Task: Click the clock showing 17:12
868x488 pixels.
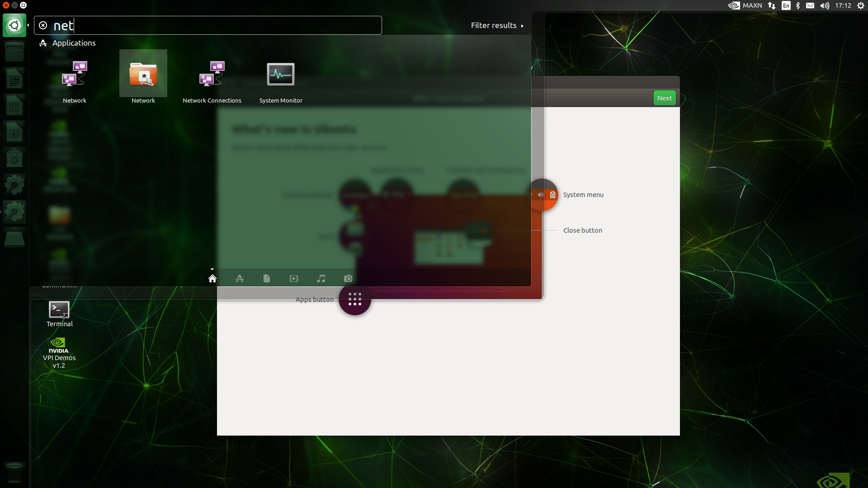Action: coord(843,5)
